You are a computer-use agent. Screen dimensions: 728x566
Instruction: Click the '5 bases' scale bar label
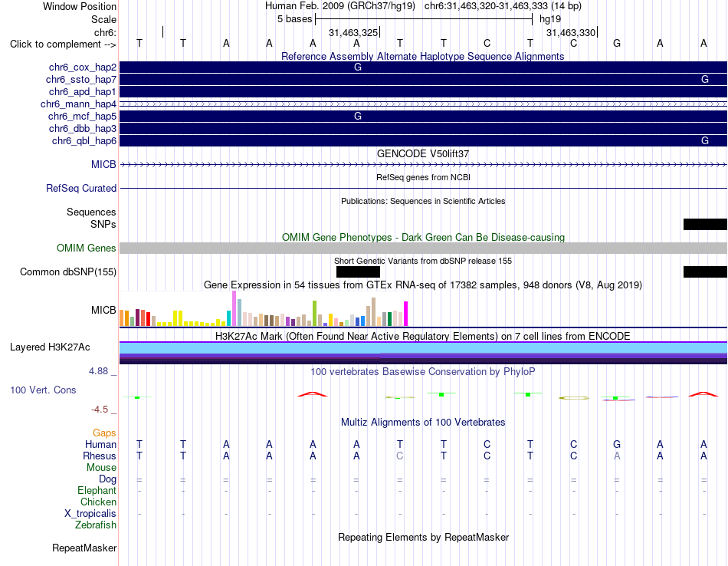(x=295, y=19)
